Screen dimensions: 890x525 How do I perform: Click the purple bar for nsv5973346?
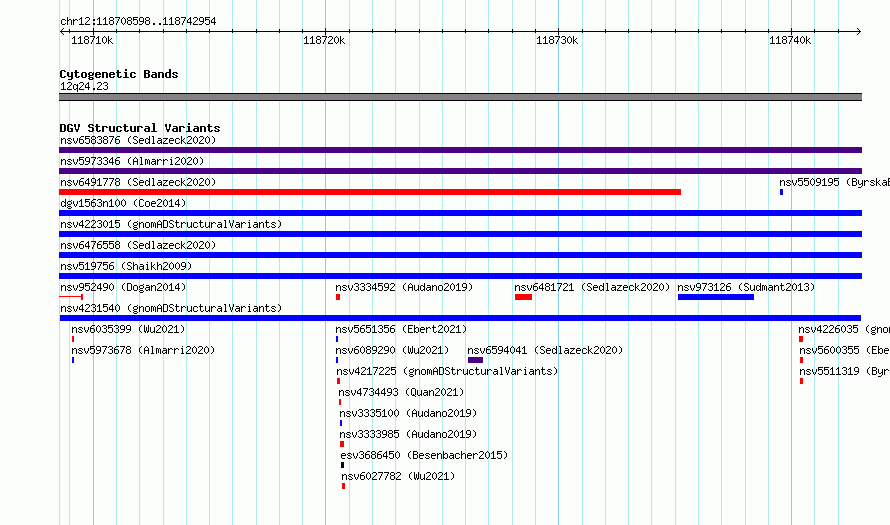(460, 171)
